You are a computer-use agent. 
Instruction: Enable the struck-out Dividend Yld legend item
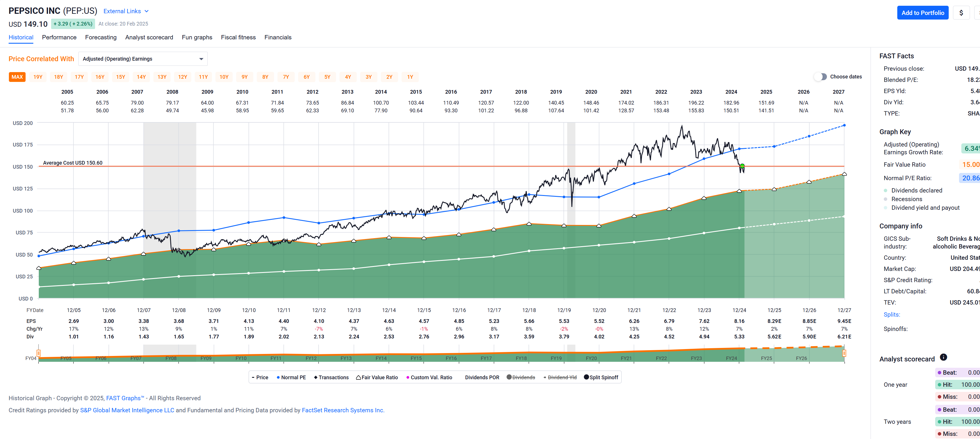(x=560, y=377)
